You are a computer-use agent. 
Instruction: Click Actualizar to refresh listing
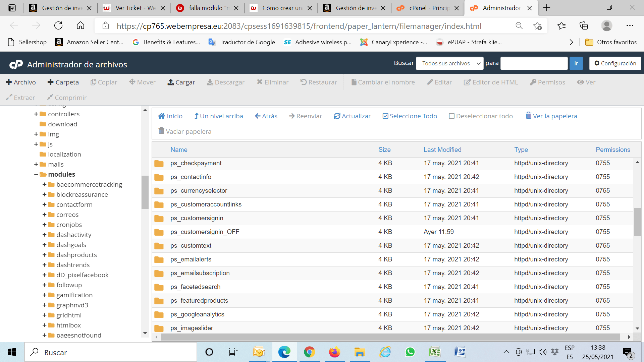point(352,116)
